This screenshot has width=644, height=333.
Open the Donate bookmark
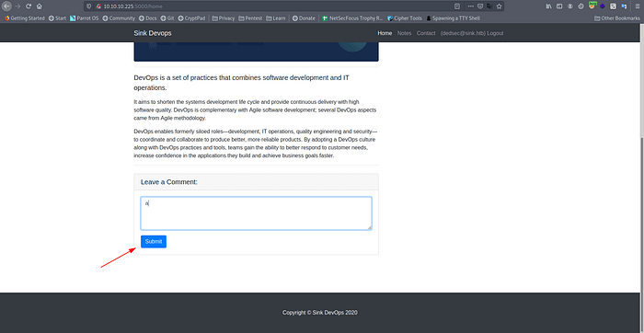304,18
